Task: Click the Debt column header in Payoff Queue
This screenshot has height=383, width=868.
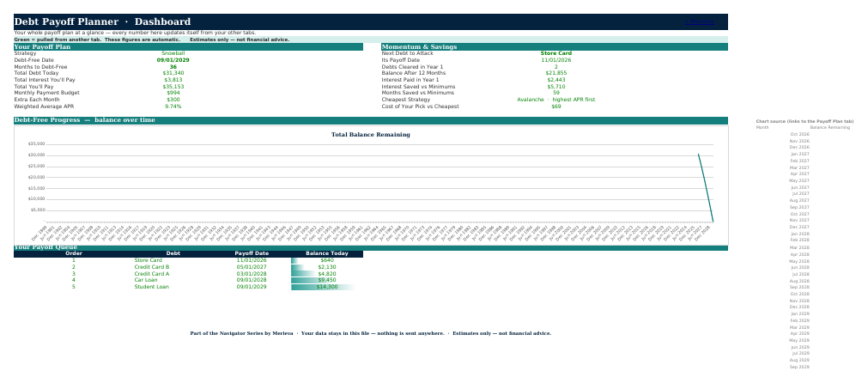Action: point(173,253)
